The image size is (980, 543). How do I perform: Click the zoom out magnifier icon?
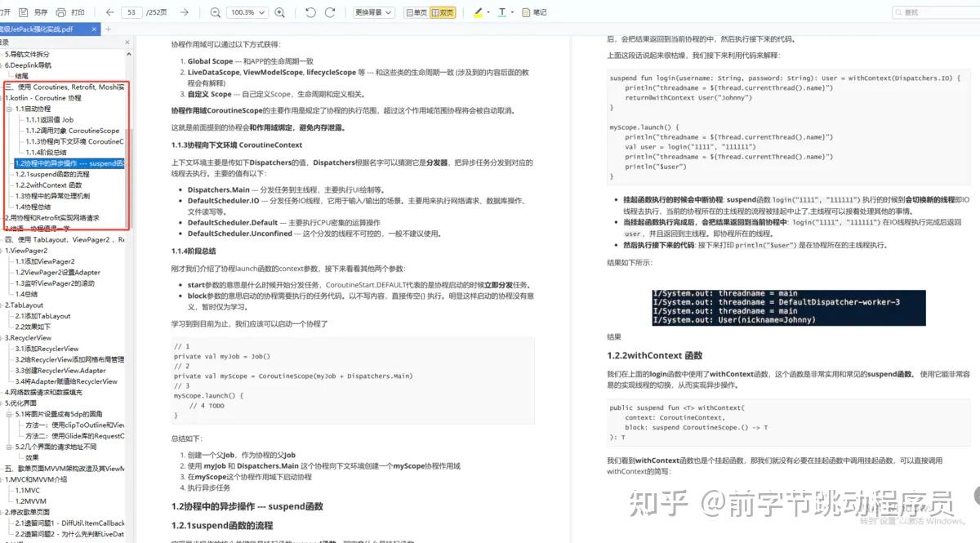[x=214, y=12]
